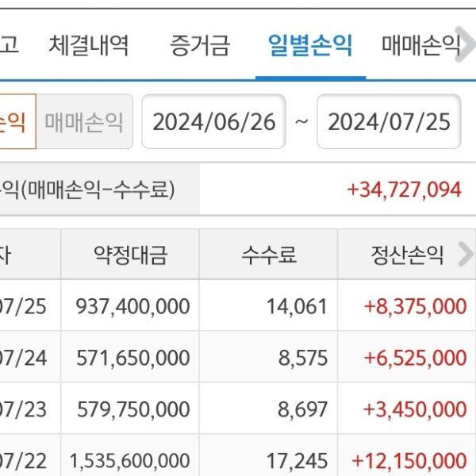Image resolution: width=476 pixels, height=476 pixels.
Task: Click the 수수료 column header
Action: pyautogui.click(x=269, y=255)
